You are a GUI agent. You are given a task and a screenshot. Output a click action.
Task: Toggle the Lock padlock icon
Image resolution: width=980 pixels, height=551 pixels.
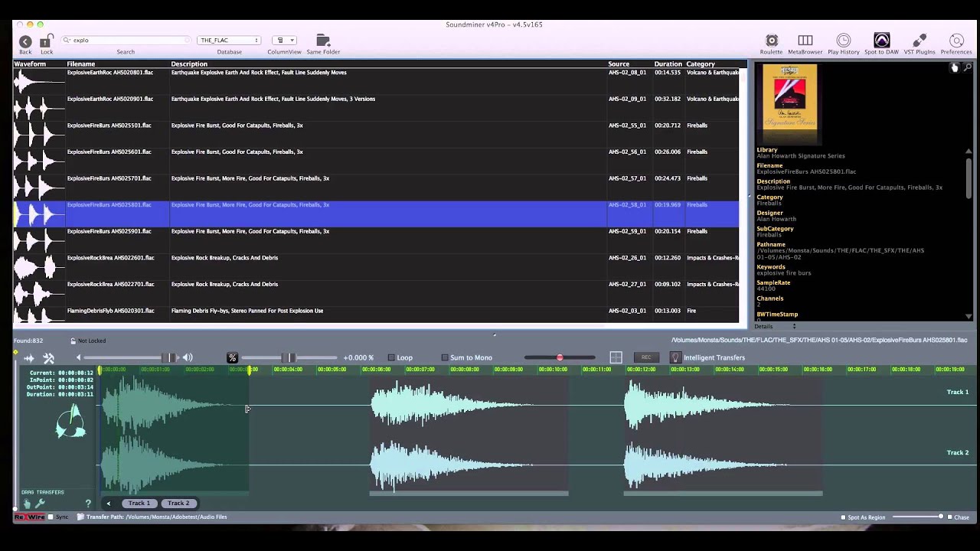coord(47,41)
